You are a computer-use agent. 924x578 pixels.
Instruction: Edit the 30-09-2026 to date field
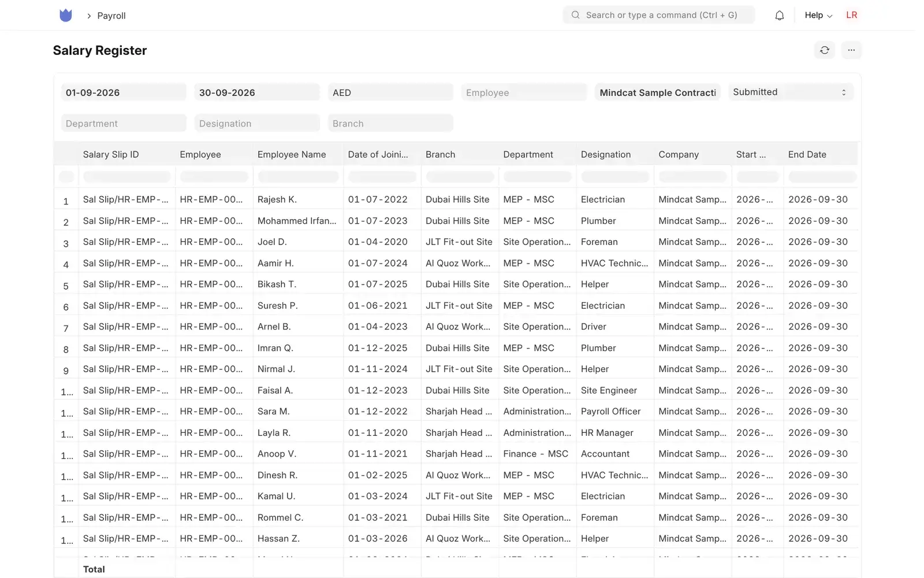(257, 92)
